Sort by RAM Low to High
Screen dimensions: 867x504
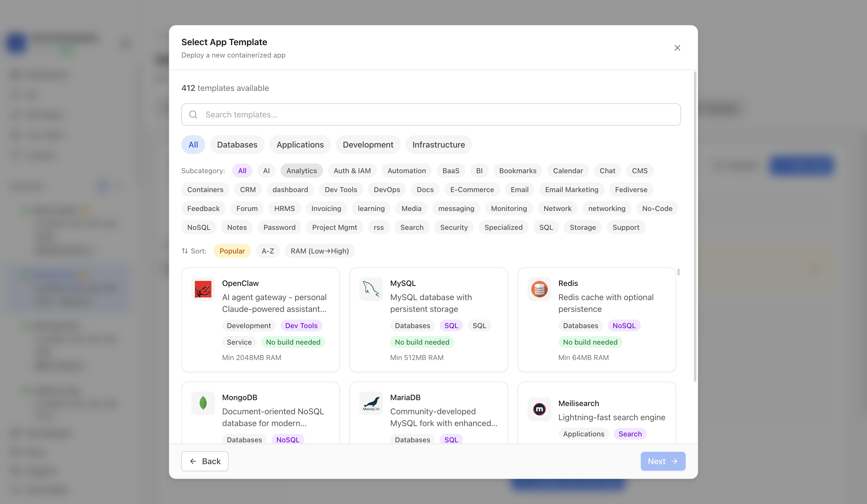(x=320, y=251)
